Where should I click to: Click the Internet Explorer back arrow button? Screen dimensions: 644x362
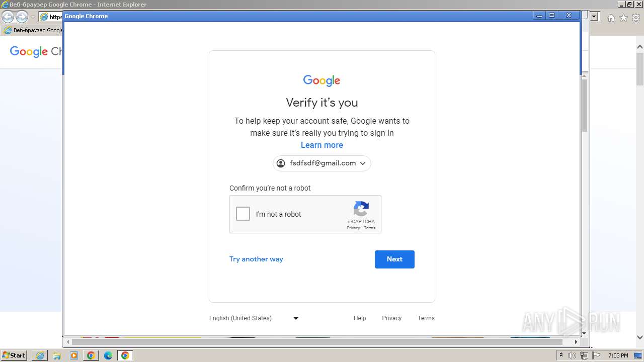coord(8,17)
